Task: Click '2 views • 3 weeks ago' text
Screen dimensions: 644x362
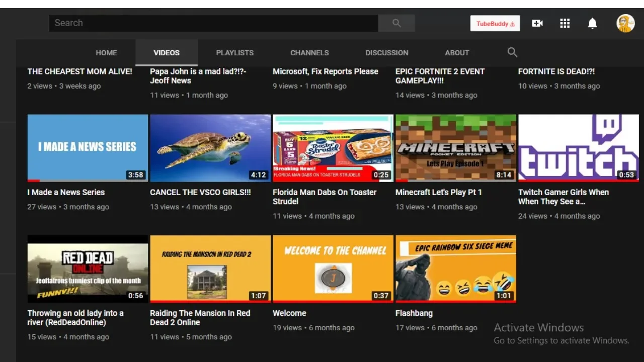Action: click(64, 86)
